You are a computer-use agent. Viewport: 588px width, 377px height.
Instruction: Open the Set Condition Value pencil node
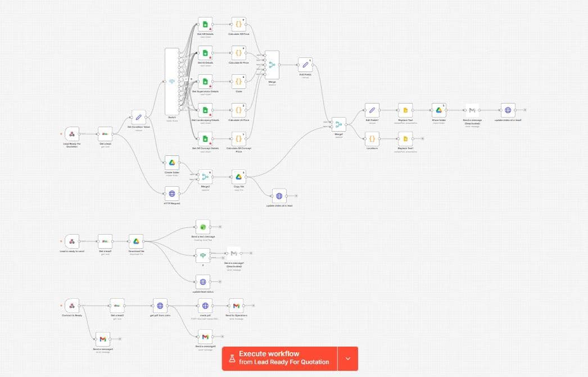(138, 117)
